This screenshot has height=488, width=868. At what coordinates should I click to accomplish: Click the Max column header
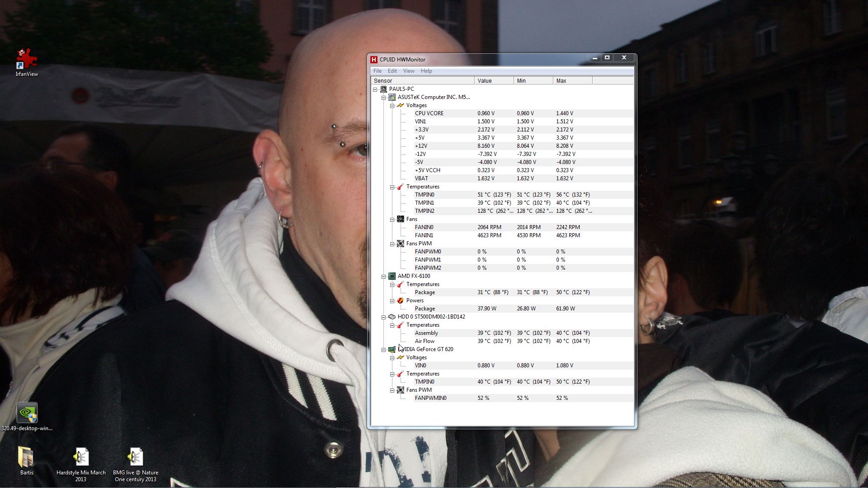(572, 81)
